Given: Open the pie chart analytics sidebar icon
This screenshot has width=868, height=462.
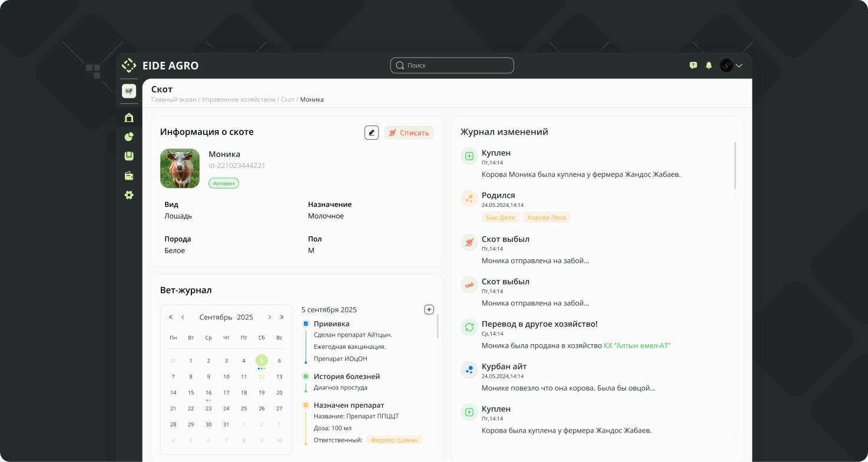Looking at the screenshot, I should 129,137.
